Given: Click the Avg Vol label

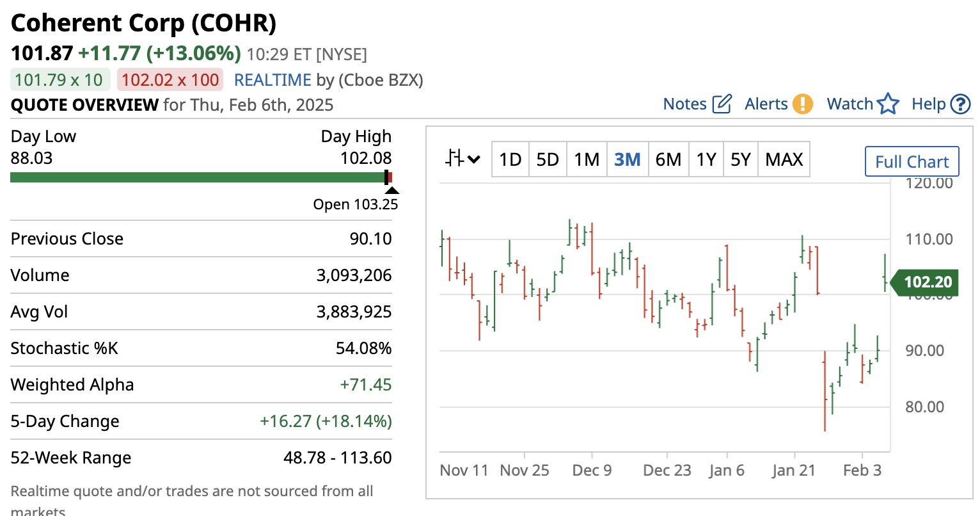Looking at the screenshot, I should (39, 312).
